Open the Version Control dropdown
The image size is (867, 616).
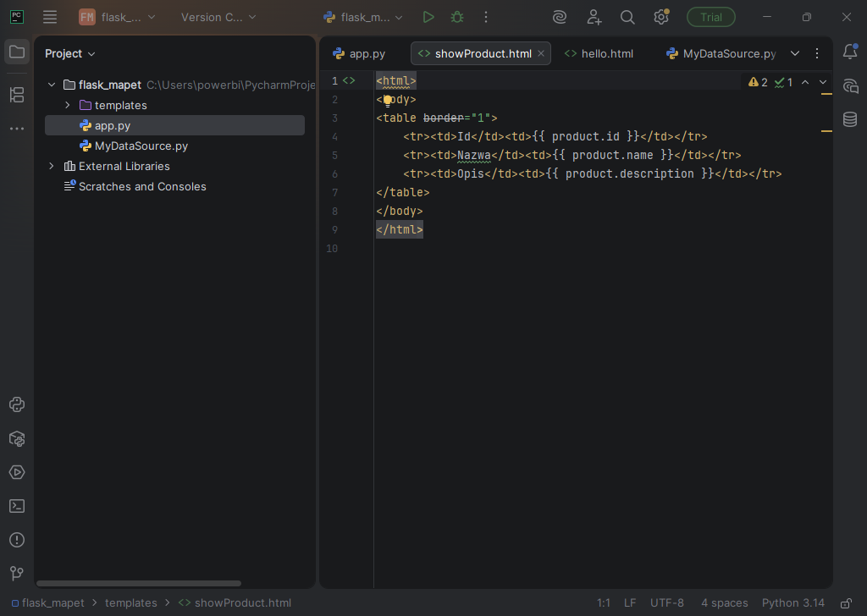pos(218,17)
